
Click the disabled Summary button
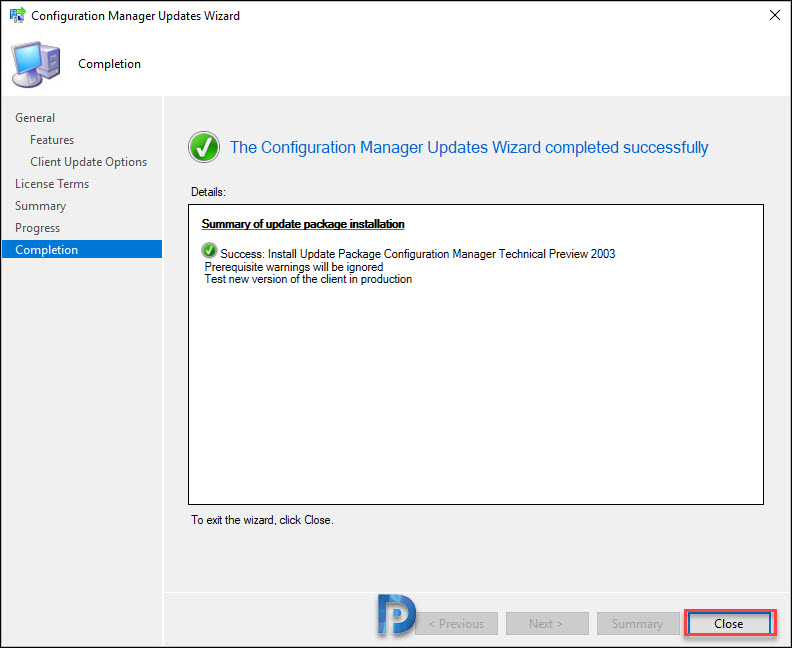coord(637,623)
